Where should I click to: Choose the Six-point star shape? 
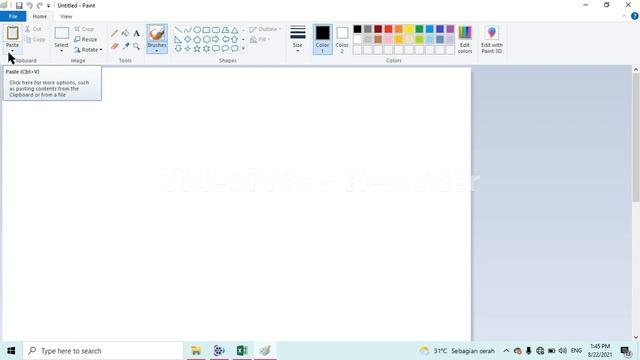point(207,49)
